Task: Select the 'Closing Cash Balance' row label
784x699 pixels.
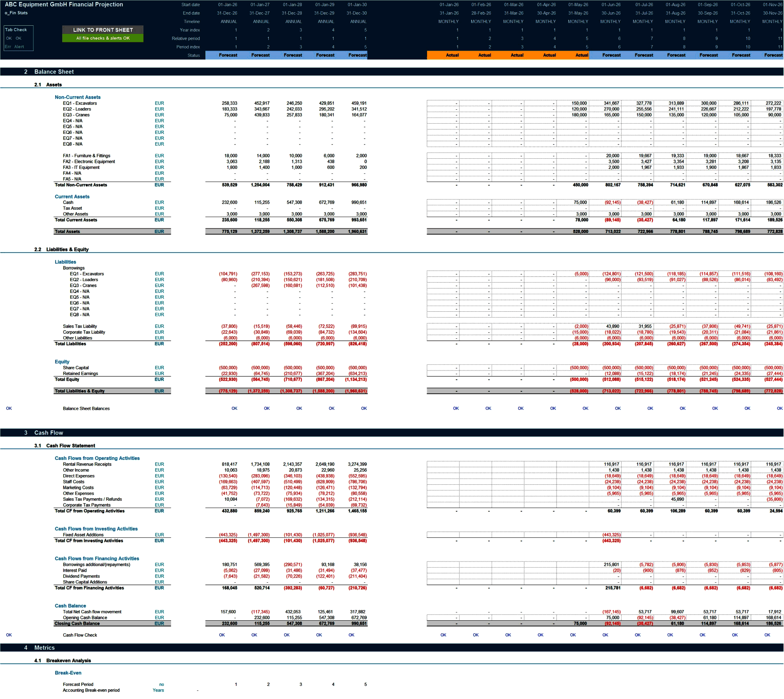Action: (78, 624)
